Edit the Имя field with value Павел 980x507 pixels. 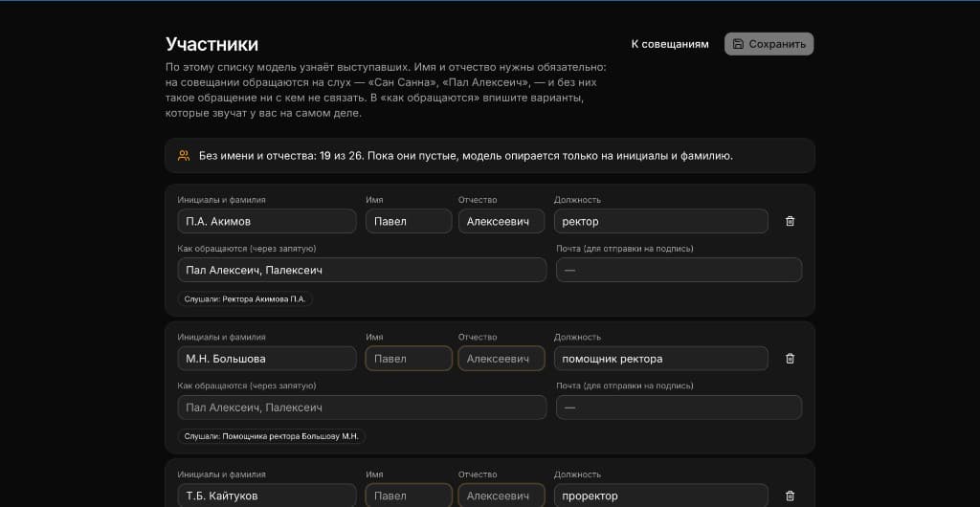409,221
